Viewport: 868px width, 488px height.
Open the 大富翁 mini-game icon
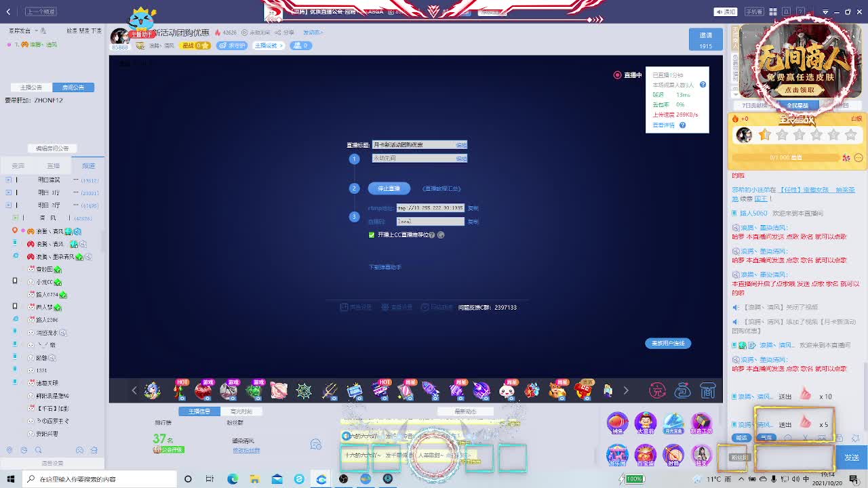click(x=646, y=424)
